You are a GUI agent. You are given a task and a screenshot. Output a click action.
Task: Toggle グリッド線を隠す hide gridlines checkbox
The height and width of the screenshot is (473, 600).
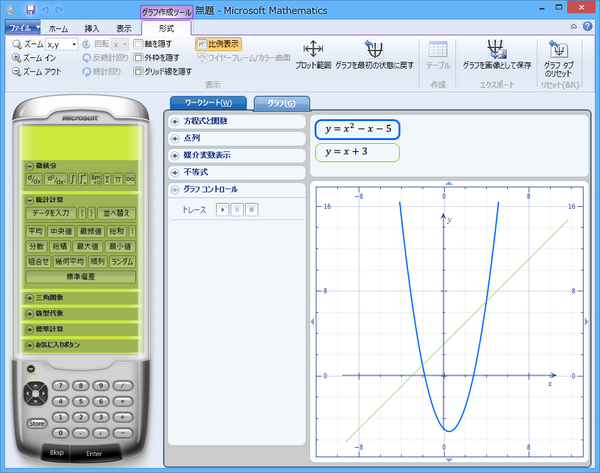click(138, 72)
